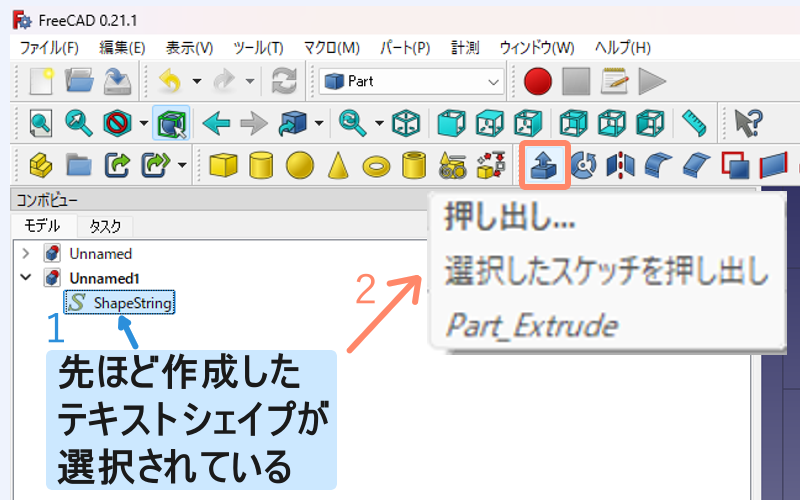Open the パート(P) menu
The image size is (800, 500).
[x=405, y=48]
